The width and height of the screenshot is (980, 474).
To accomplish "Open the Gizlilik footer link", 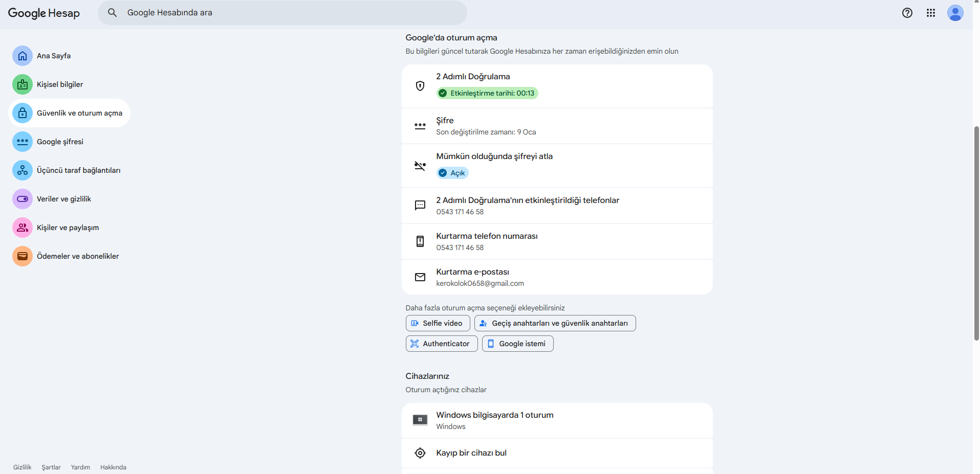I will point(22,467).
